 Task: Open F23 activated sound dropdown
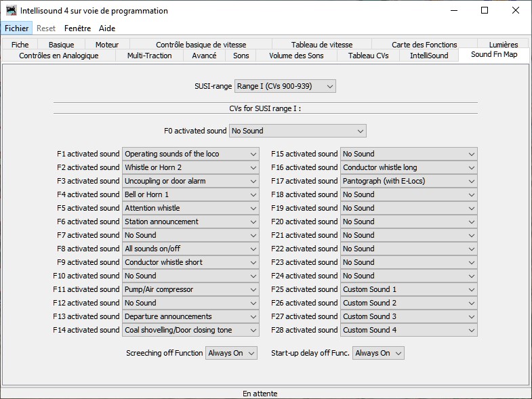click(x=409, y=263)
